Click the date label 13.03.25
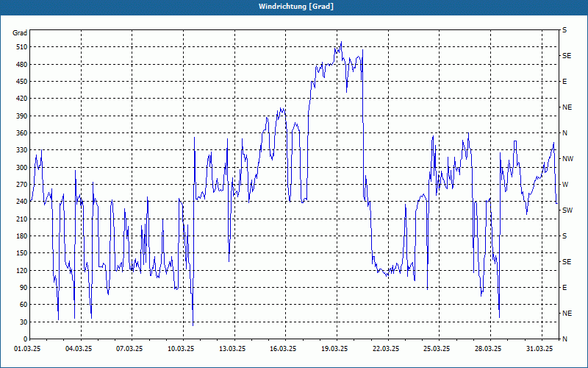The image size is (588, 368). pos(232,349)
